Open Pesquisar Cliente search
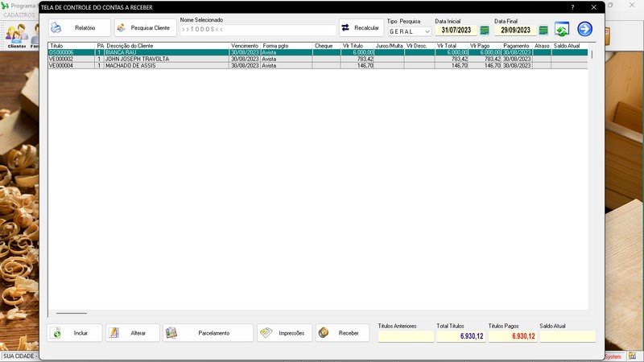 point(145,28)
